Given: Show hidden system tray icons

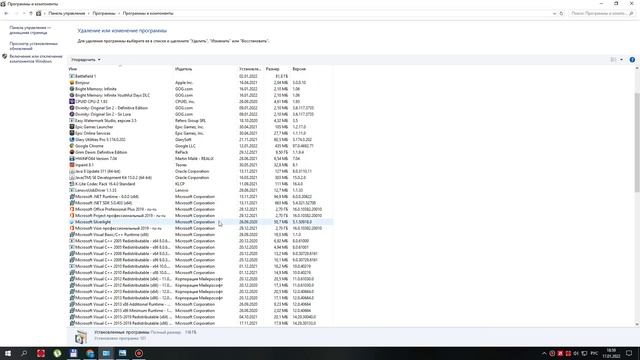Looking at the screenshot, I should [x=544, y=353].
